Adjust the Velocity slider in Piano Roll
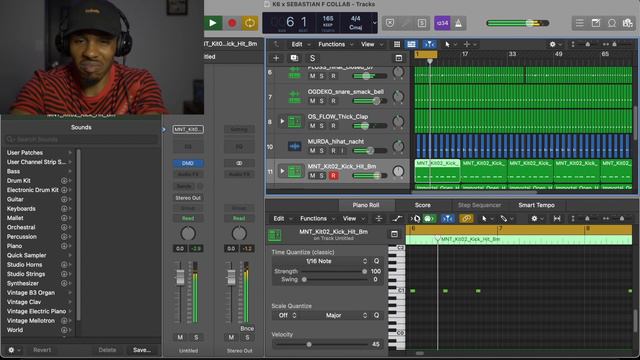The width and height of the screenshot is (640, 360). tap(321, 344)
